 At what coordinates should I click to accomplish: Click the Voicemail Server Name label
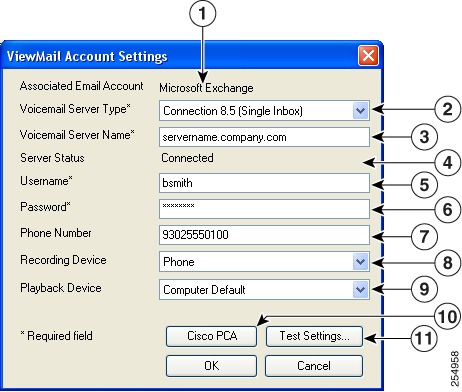click(x=77, y=135)
